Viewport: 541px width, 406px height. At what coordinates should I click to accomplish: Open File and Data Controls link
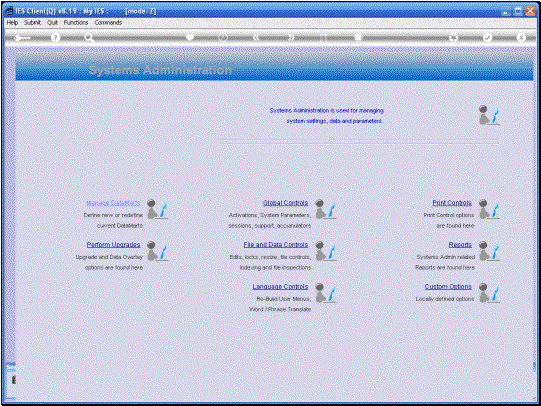[x=276, y=245]
